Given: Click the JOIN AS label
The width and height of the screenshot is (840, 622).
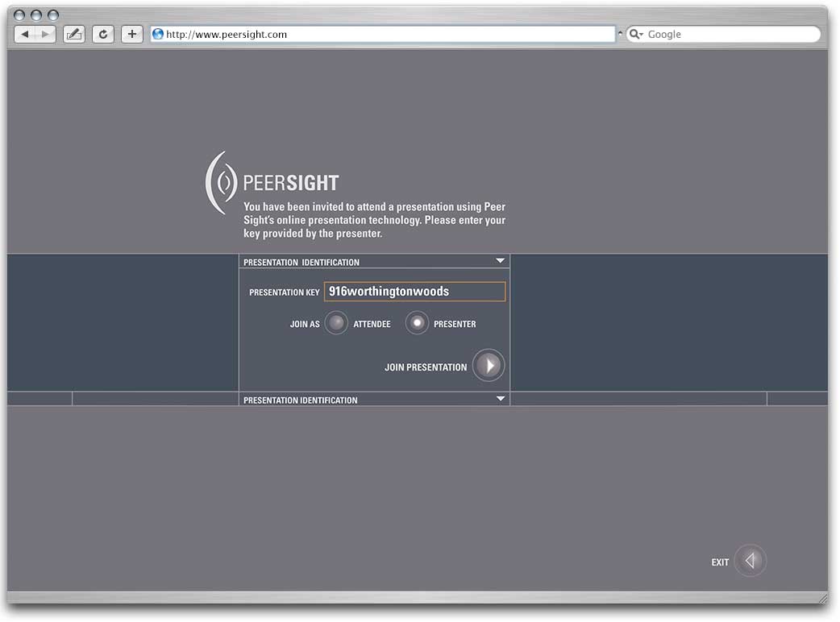Looking at the screenshot, I should [x=305, y=324].
